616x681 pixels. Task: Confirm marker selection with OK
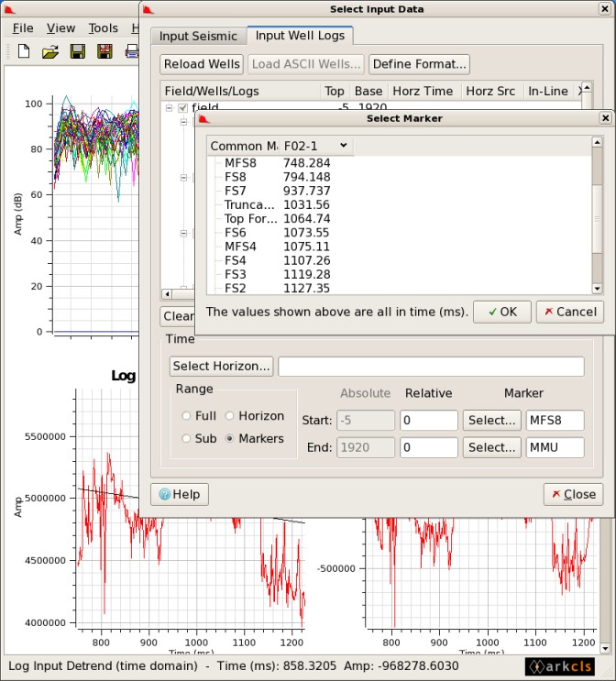(x=502, y=312)
